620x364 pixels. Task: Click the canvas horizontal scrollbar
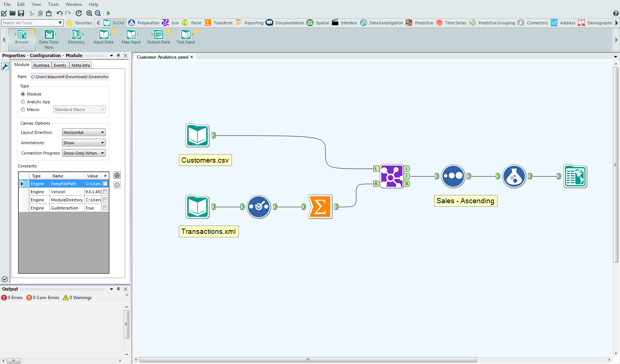click(x=308, y=360)
